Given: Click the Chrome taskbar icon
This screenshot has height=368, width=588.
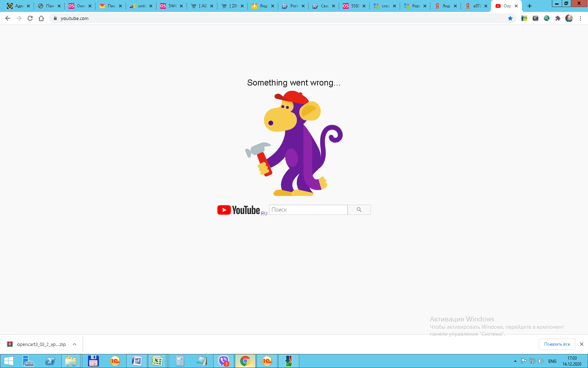Looking at the screenshot, I should (245, 361).
